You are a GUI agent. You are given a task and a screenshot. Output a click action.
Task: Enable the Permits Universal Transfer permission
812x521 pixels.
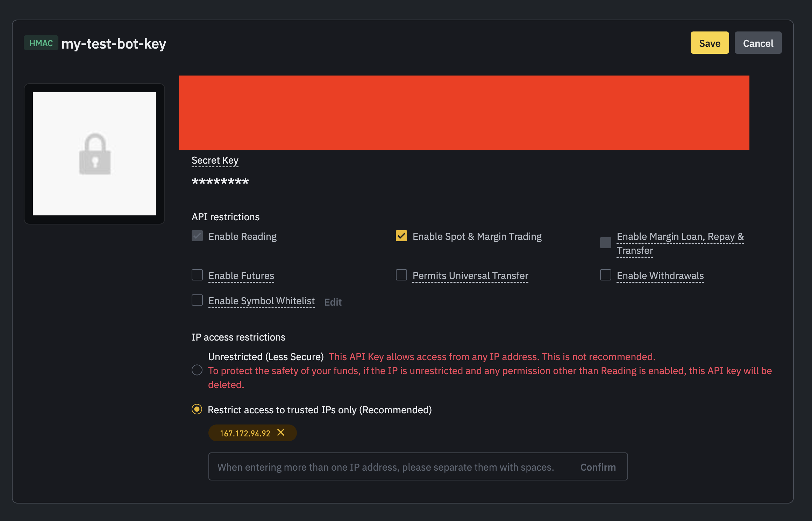(x=401, y=275)
